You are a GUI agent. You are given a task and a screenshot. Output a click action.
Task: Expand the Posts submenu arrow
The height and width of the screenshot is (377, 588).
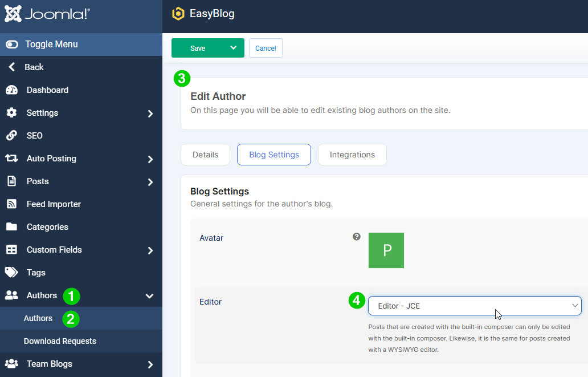coord(150,182)
